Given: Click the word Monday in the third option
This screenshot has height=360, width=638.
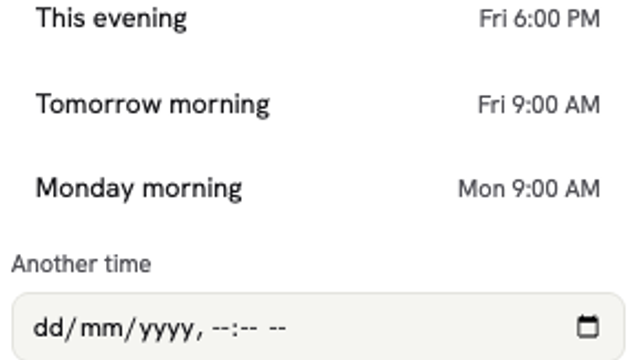Looking at the screenshot, I should (85, 189).
